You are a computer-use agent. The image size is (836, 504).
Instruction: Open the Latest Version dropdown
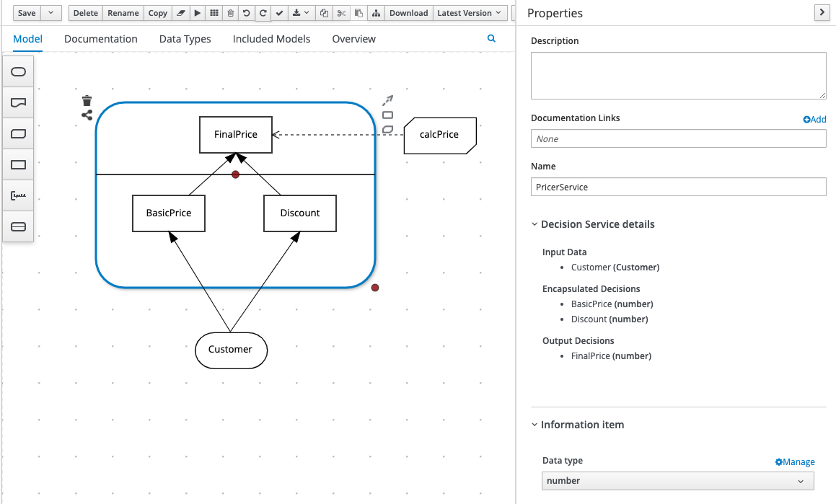pyautogui.click(x=470, y=13)
